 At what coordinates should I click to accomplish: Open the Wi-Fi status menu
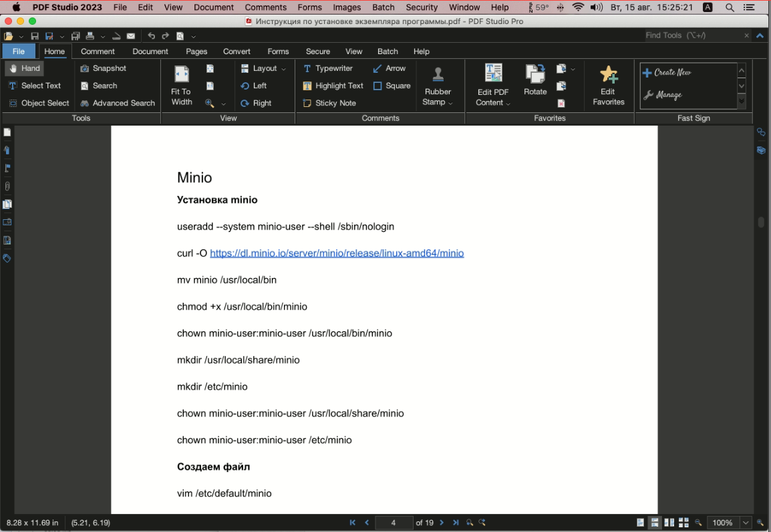click(x=579, y=7)
